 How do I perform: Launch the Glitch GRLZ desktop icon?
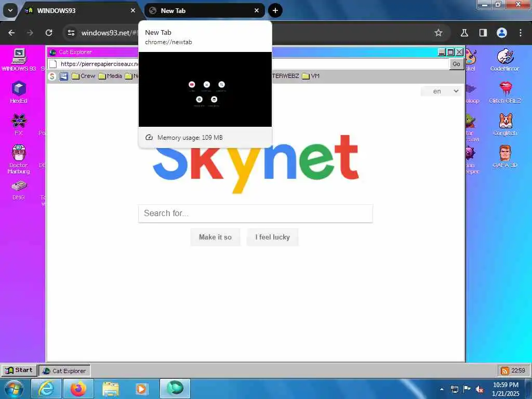click(505, 92)
